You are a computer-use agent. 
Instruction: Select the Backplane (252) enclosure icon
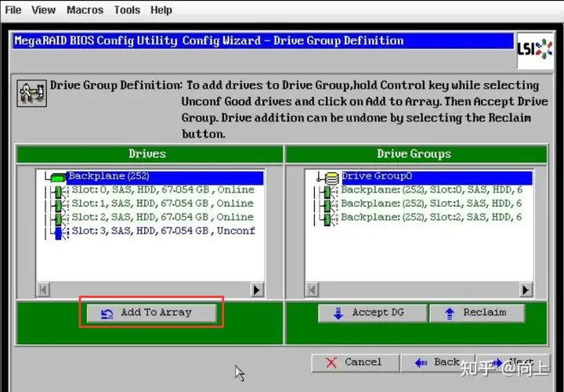point(57,176)
